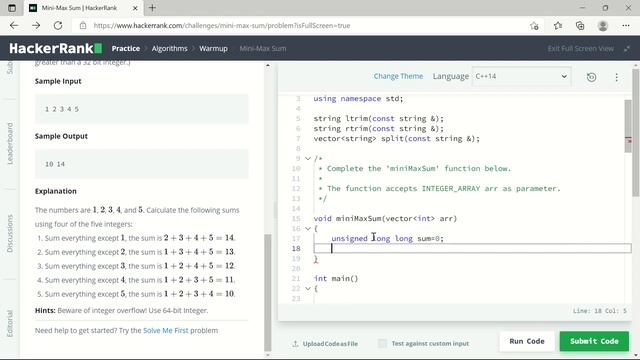
Task: Click the Explanation heading
Action: click(x=56, y=191)
